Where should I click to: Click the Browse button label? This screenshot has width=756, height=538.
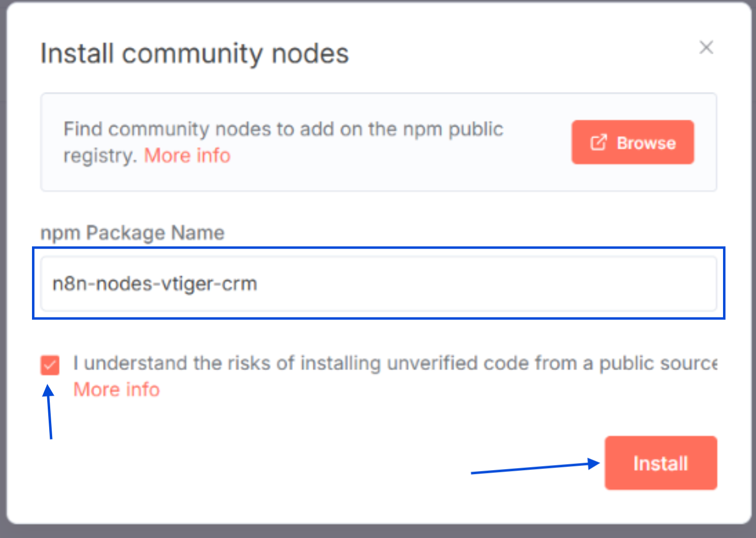click(x=646, y=143)
